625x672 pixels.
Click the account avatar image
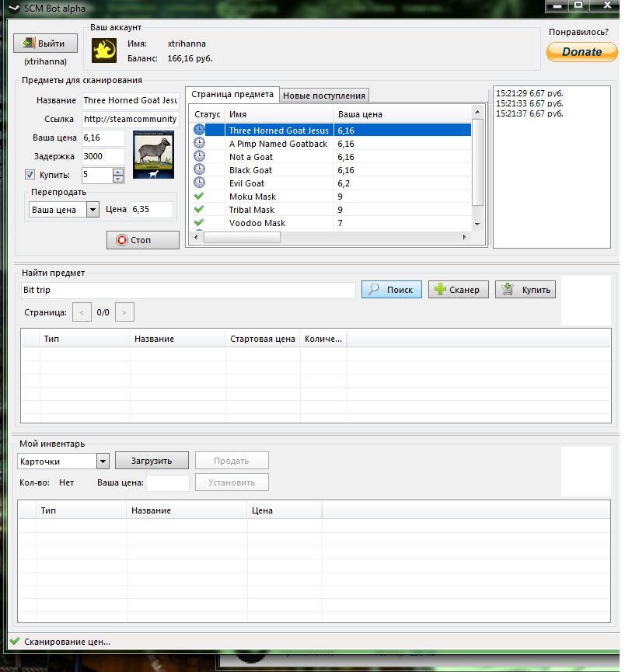[x=104, y=50]
